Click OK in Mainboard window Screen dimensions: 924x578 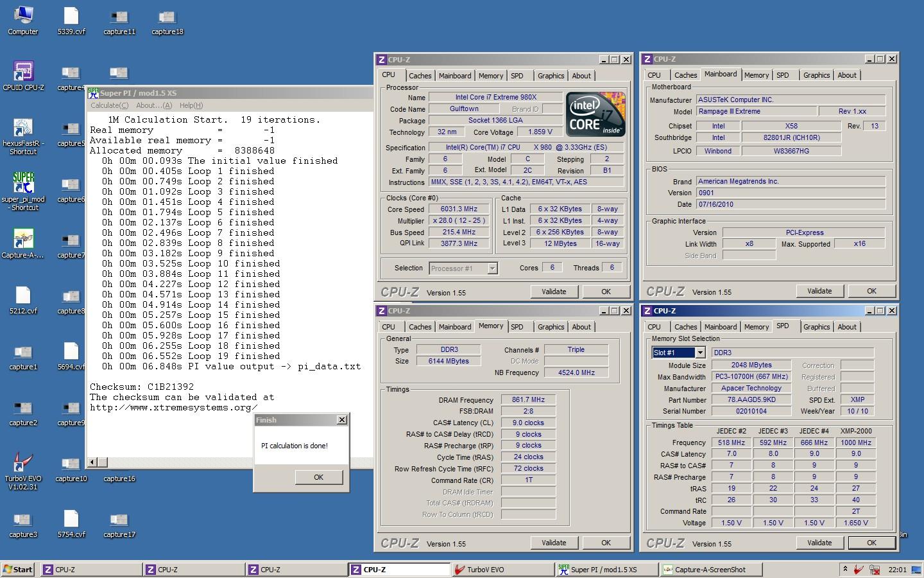pyautogui.click(x=871, y=291)
